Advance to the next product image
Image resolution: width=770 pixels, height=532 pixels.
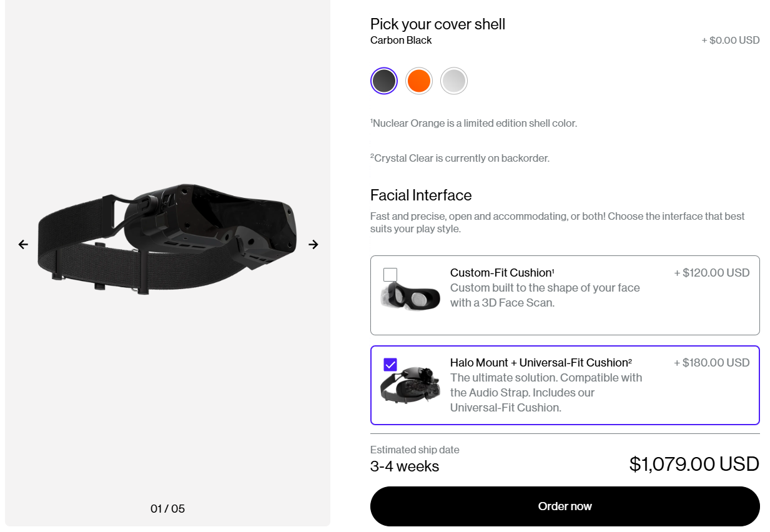click(x=313, y=244)
